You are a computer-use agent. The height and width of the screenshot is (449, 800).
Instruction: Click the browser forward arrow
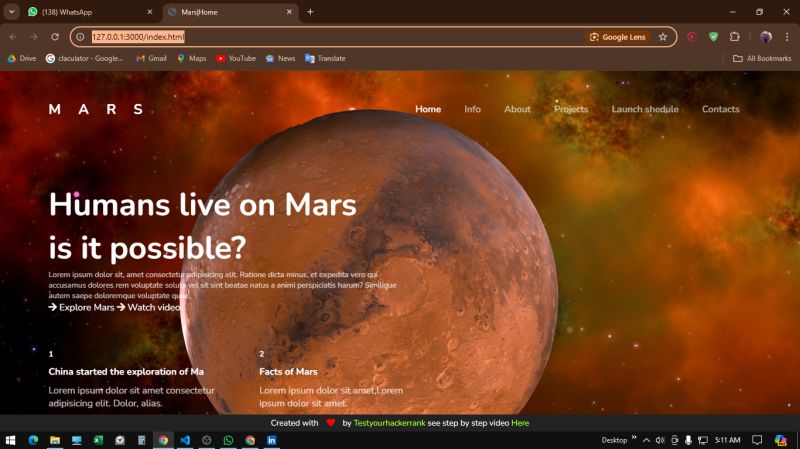[x=34, y=37]
